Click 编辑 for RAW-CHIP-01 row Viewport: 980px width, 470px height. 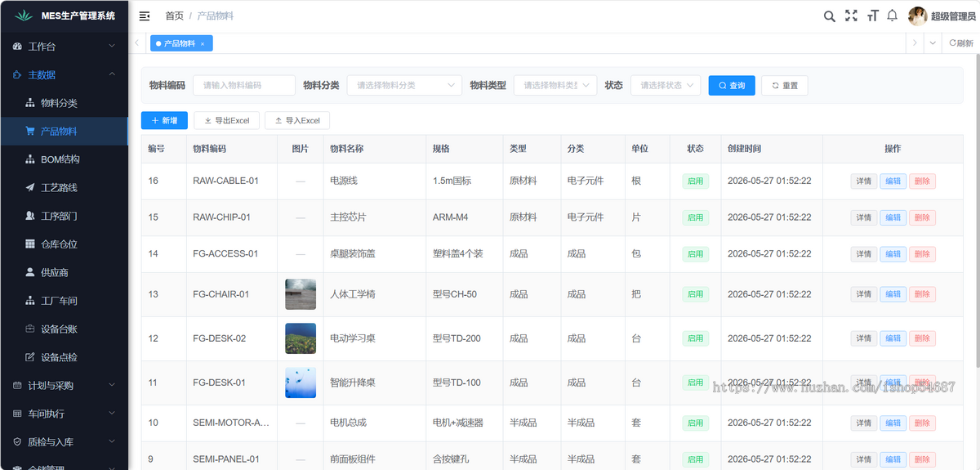coord(893,217)
